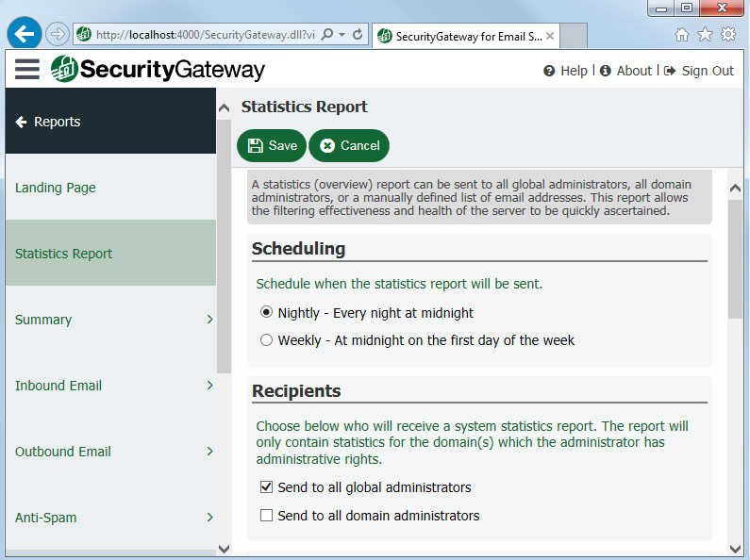Click the sidebar scrollbar thumb

tap(224, 246)
